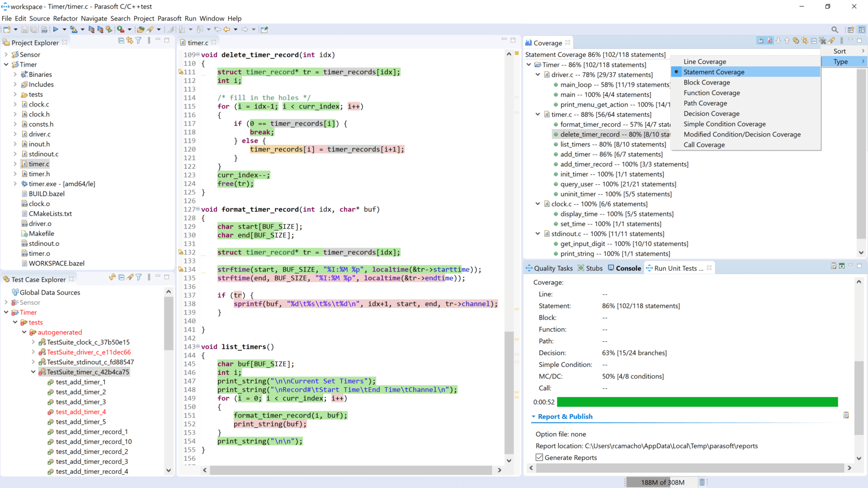Click the Filter icon in Test Case Explorer

coord(138,277)
